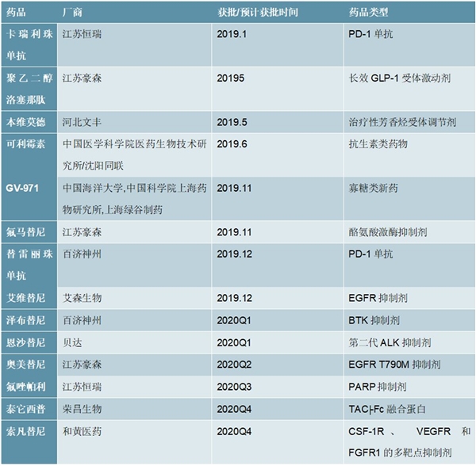Click the 20195 approval date
The width and height of the screenshot is (476, 466).
coord(230,78)
